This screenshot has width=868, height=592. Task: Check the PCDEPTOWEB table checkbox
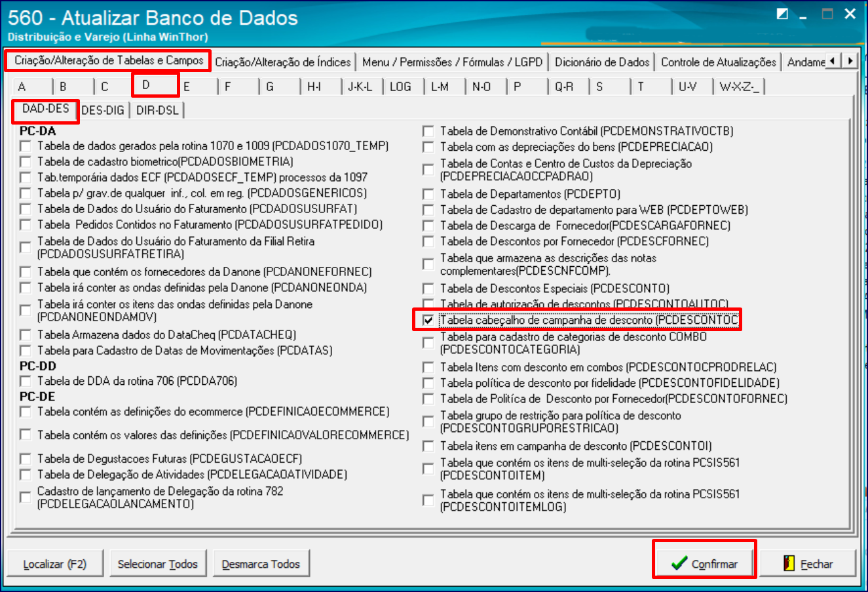428,210
